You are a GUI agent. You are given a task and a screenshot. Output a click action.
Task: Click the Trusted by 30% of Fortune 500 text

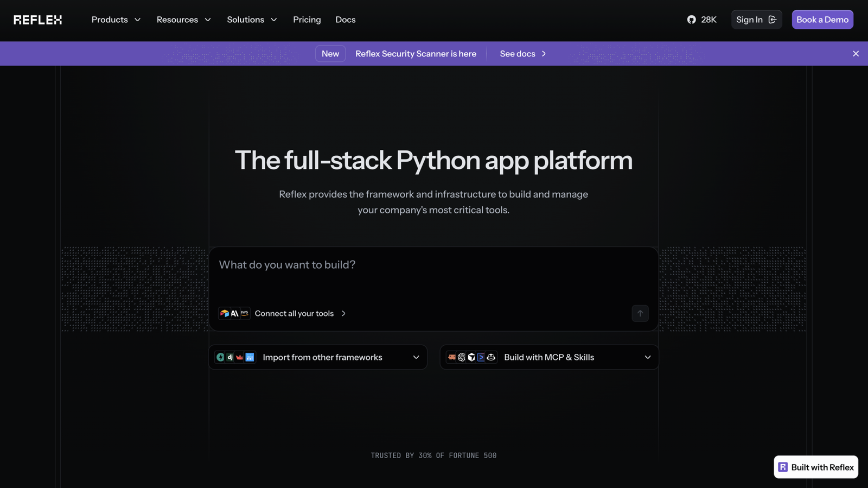point(433,455)
